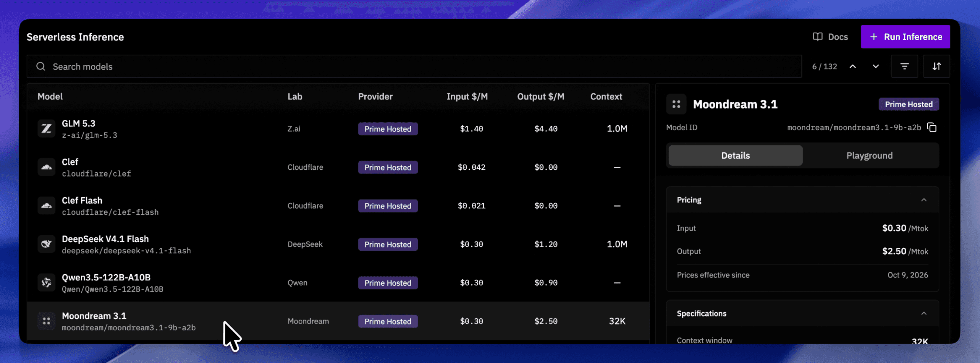Click the Run Inference button
Viewport: 980px width, 363px height.
(x=905, y=37)
